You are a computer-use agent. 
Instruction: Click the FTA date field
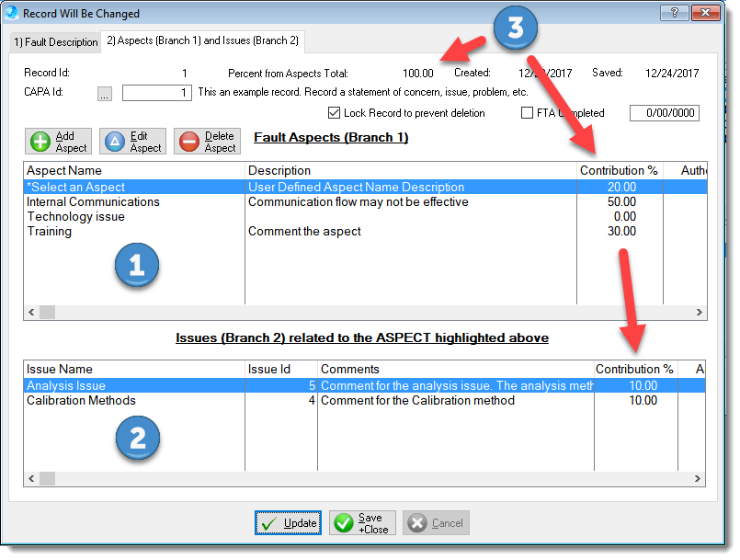(x=664, y=113)
